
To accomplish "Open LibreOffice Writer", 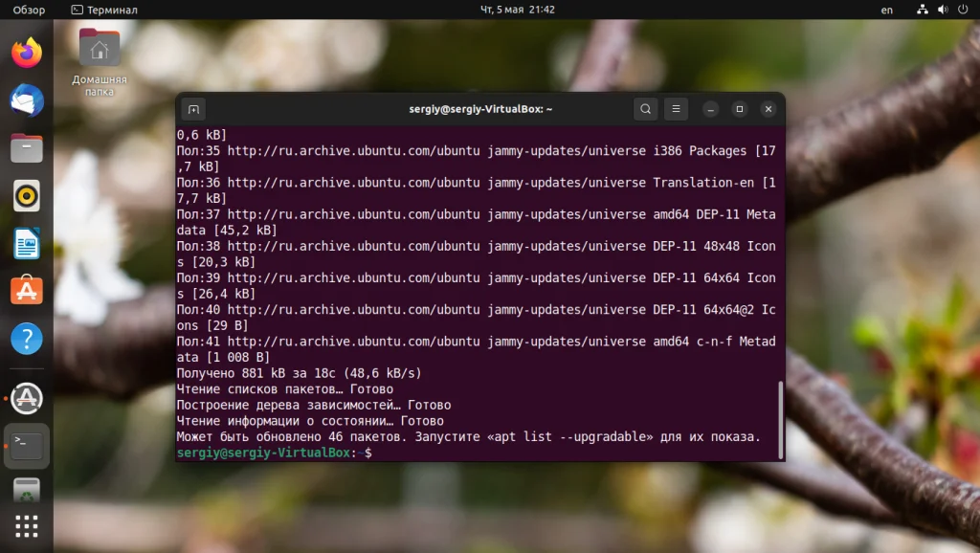I will [x=26, y=243].
